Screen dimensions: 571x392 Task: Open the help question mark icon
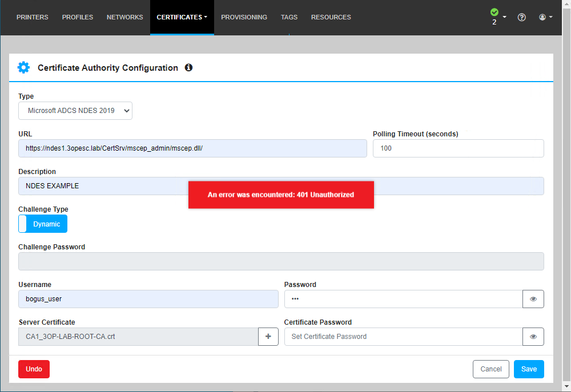point(521,17)
